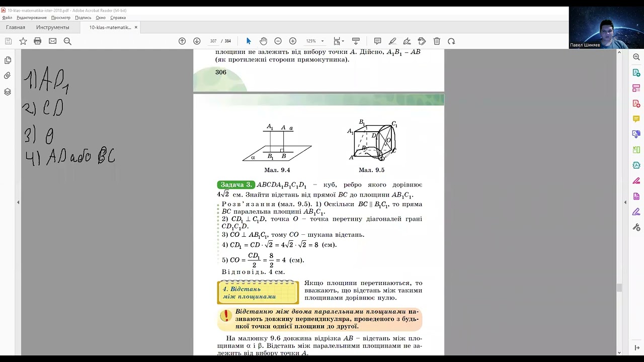Add a sticky note comment
This screenshot has width=644, height=362.
(377, 41)
